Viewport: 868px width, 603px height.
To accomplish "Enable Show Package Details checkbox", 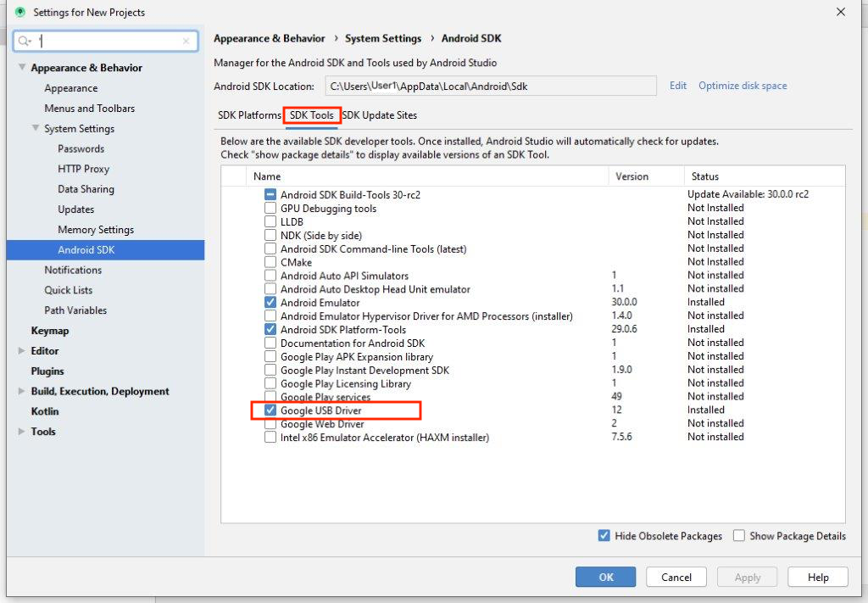I will [739, 536].
